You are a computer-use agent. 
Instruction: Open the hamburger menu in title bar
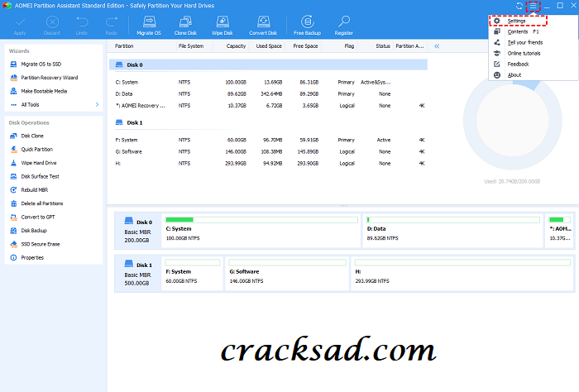(x=533, y=6)
